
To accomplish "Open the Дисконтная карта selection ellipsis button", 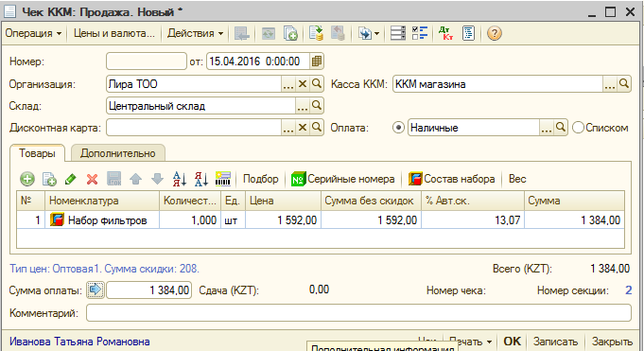I will pos(288,128).
